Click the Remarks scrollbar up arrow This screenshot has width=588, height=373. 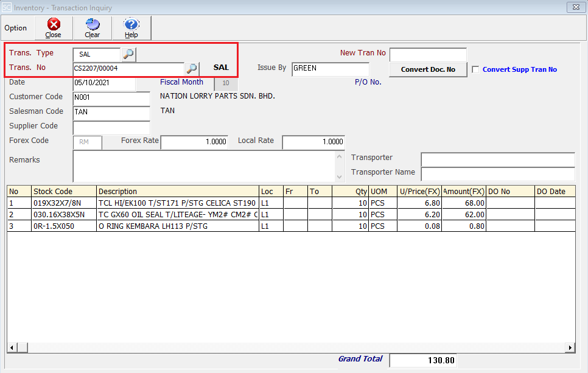(x=340, y=156)
